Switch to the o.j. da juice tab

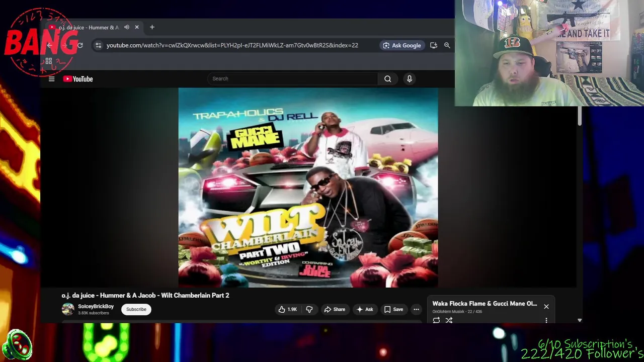click(x=94, y=27)
